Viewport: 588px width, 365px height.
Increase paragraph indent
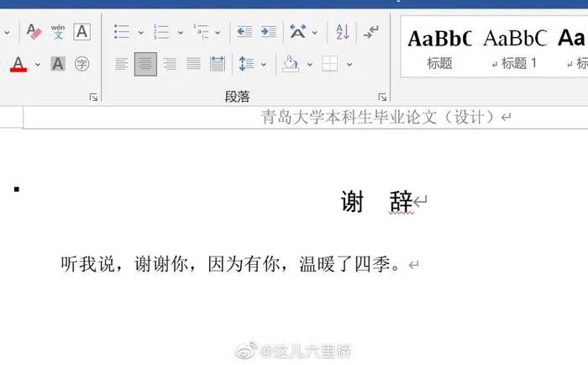[269, 32]
